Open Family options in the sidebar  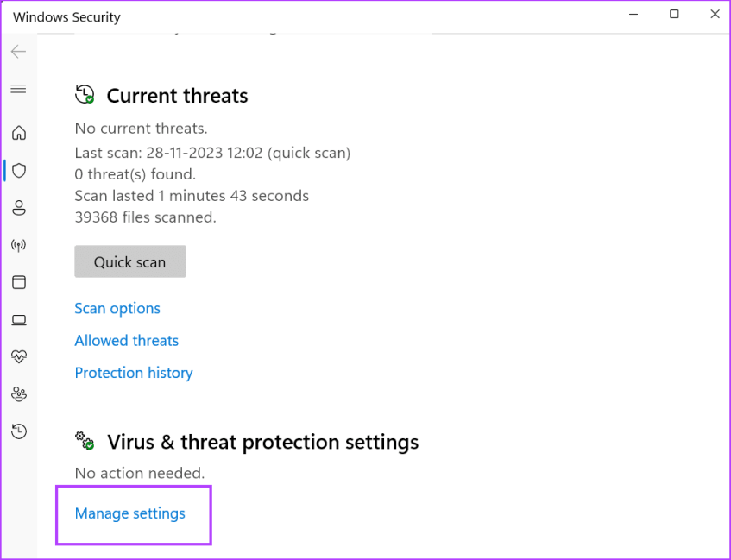pos(19,393)
